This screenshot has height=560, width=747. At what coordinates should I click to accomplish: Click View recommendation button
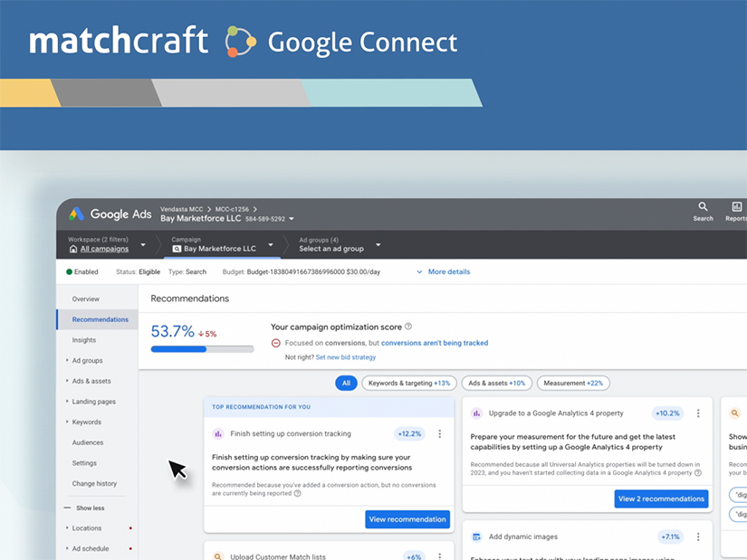(407, 519)
